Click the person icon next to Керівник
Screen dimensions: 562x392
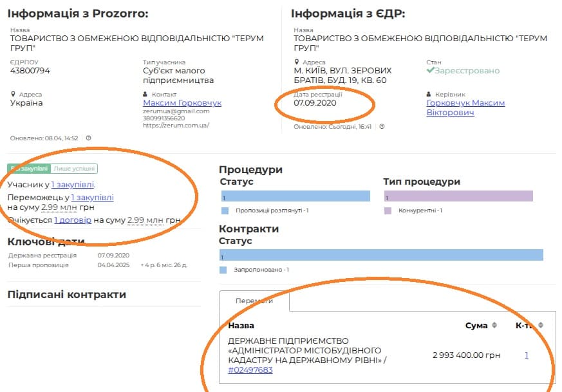point(429,94)
